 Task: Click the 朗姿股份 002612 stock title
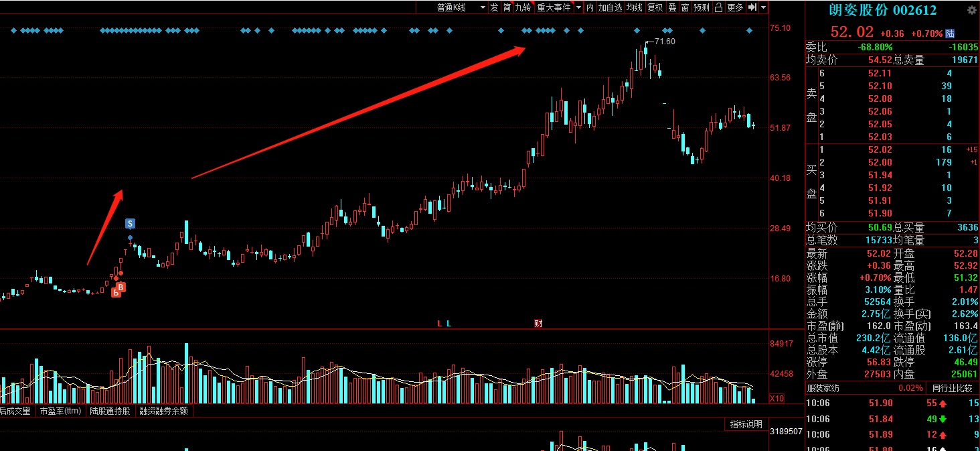click(x=882, y=10)
